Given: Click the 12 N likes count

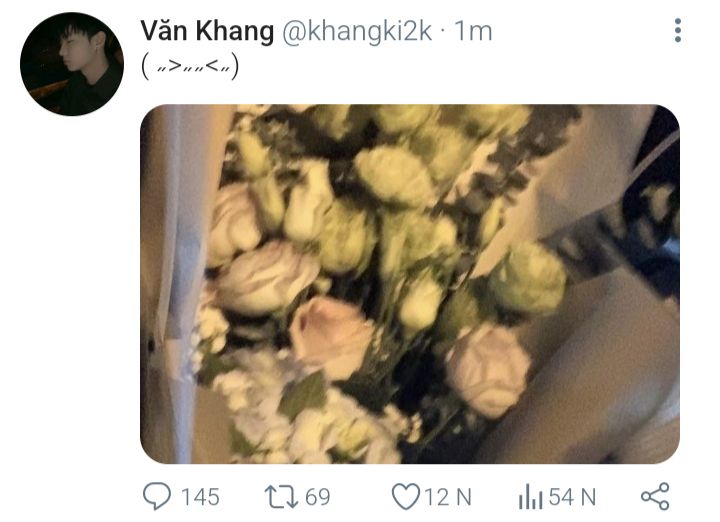Looking at the screenshot, I should (x=448, y=497).
